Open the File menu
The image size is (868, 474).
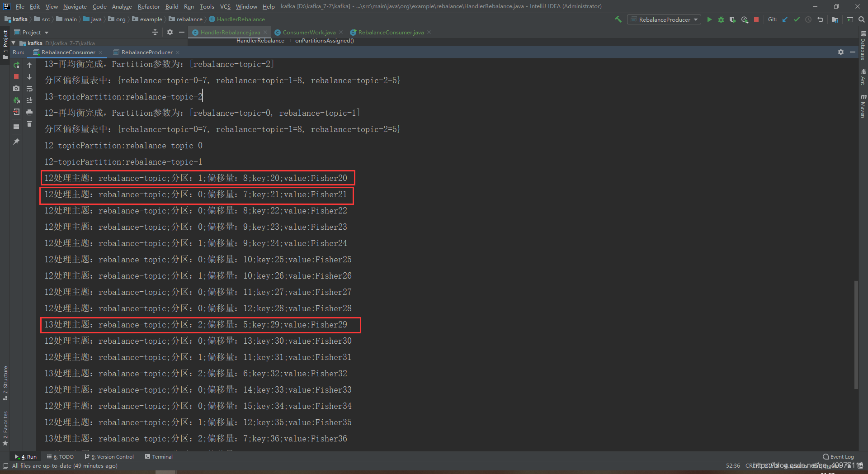pyautogui.click(x=20, y=6)
